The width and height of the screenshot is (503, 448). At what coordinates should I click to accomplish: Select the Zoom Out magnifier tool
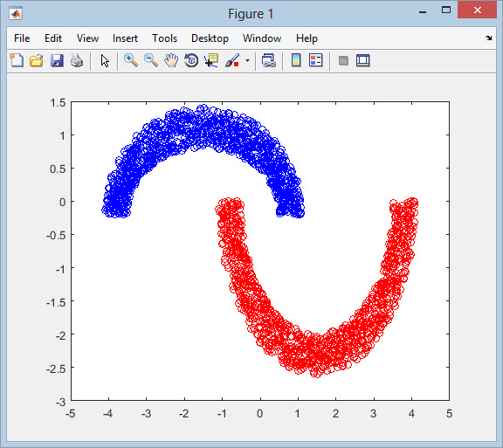click(x=151, y=60)
